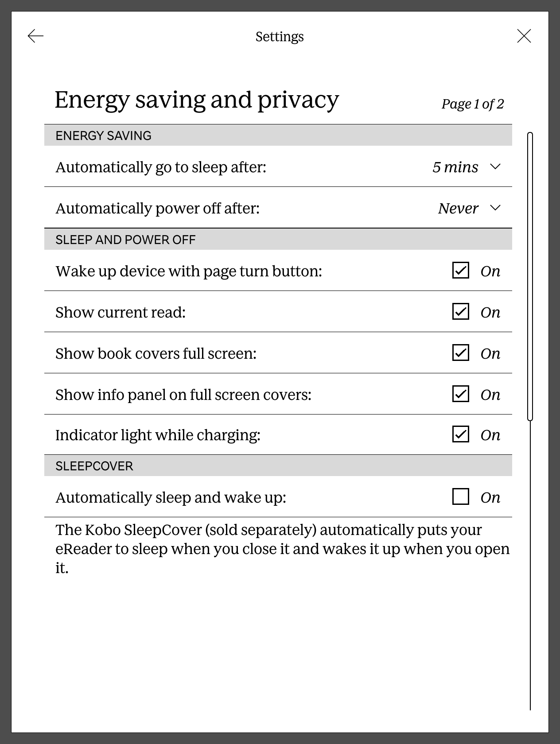Disable the Show current read checkbox
This screenshot has width=560, height=744.
click(461, 311)
